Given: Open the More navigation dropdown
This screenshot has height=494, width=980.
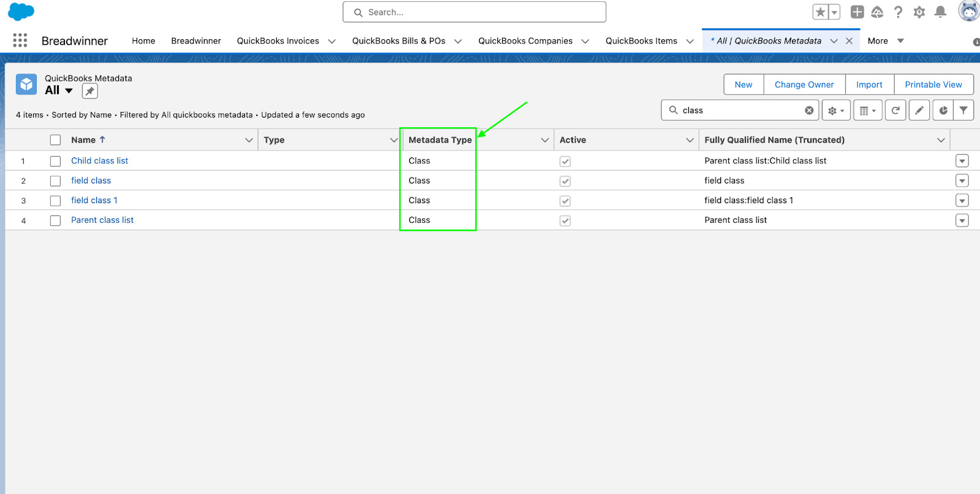Looking at the screenshot, I should 886,41.
